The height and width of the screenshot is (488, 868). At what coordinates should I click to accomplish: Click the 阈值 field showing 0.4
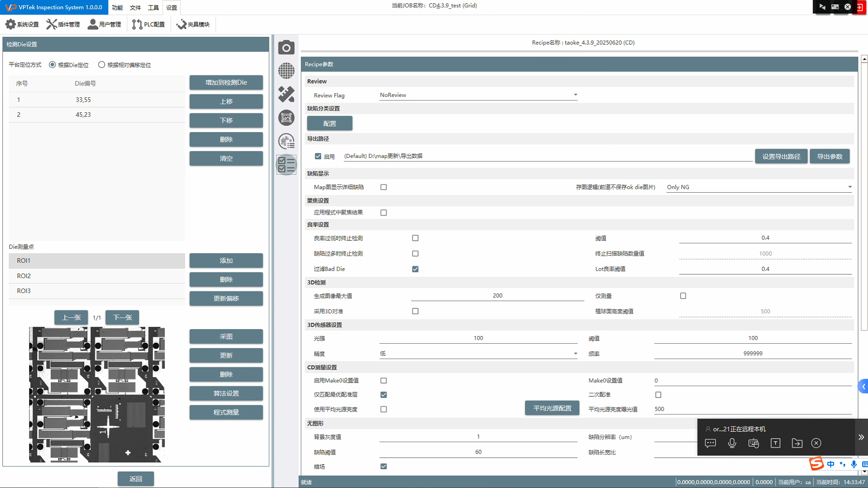pyautogui.click(x=765, y=238)
